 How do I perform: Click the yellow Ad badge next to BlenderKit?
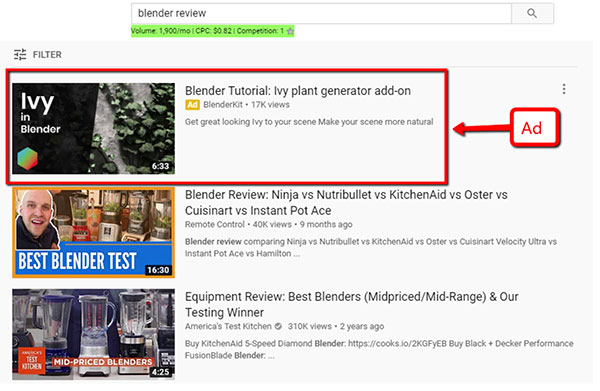click(192, 104)
